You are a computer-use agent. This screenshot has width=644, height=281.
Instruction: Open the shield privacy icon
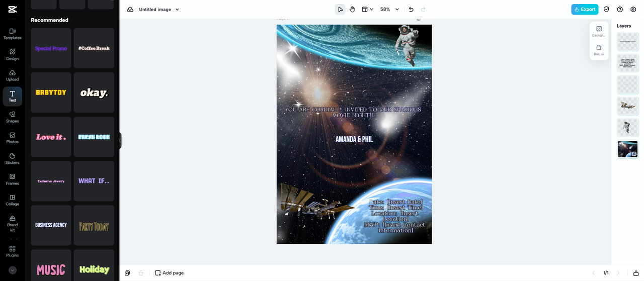click(x=606, y=9)
